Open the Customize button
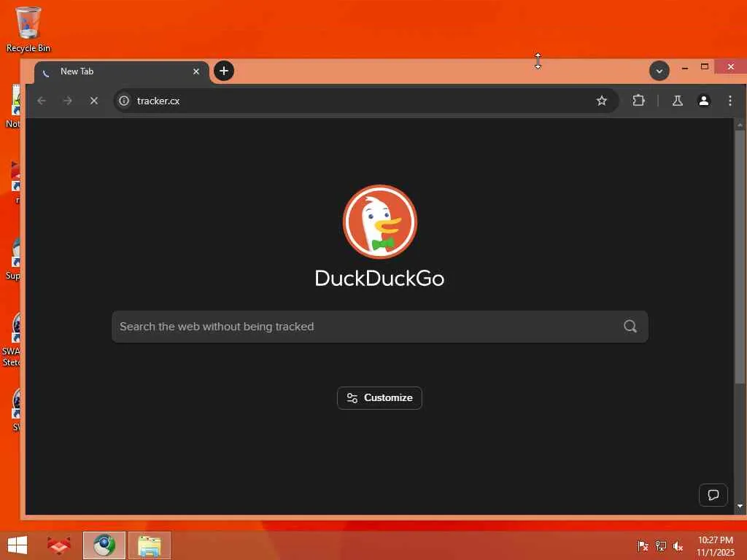The height and width of the screenshot is (560, 747). click(379, 397)
